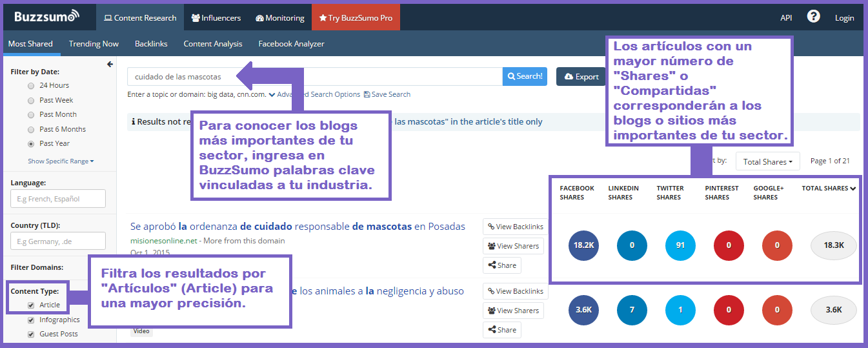Click the Share button of the first result
Viewport: 868px width, 348px height.
tap(501, 265)
